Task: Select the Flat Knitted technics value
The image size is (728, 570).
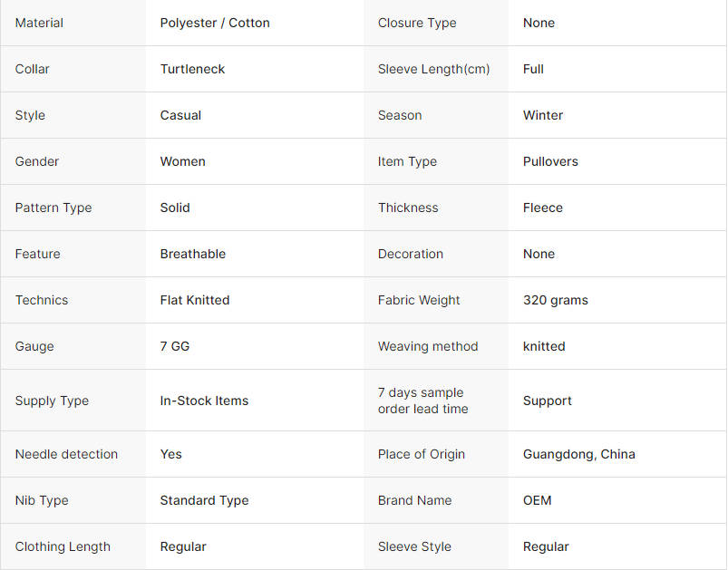Action: pos(195,300)
